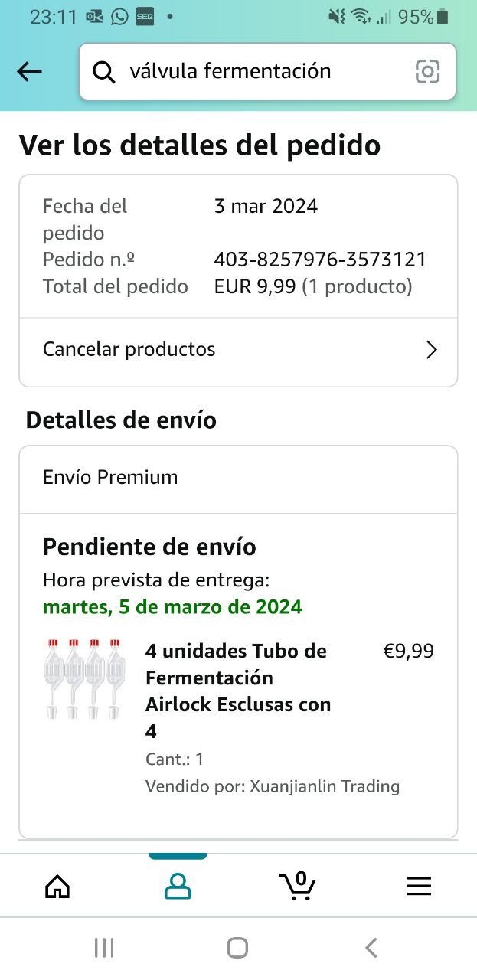Go to Amazon home tab

pos(57,886)
